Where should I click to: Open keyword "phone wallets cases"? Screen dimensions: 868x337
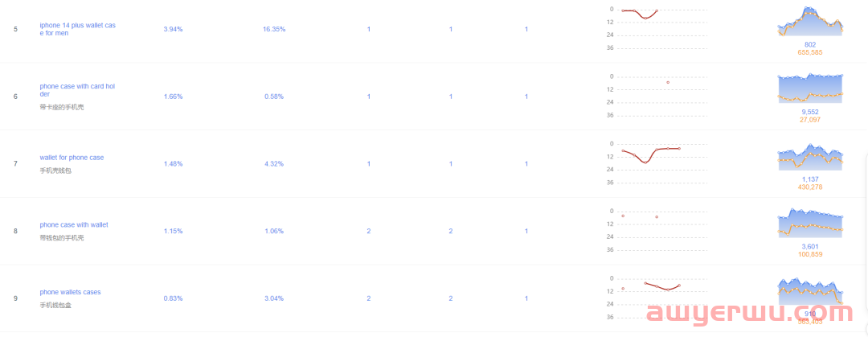coord(70,292)
